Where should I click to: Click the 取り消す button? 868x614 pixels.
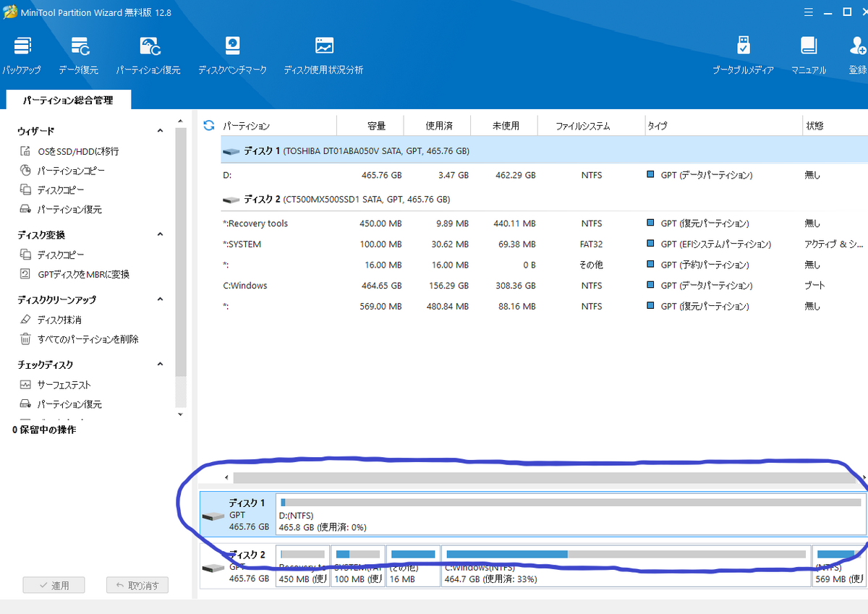pyautogui.click(x=137, y=586)
